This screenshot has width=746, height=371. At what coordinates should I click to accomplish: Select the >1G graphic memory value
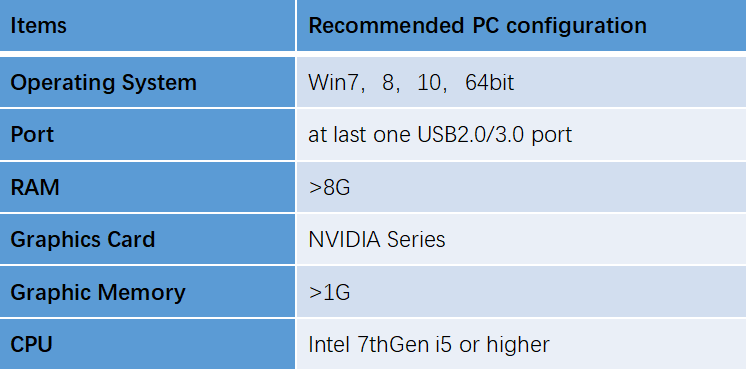[521, 292]
